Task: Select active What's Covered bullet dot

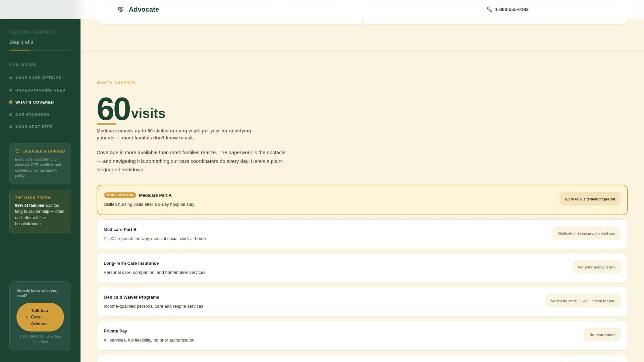Action: [x=11, y=102]
